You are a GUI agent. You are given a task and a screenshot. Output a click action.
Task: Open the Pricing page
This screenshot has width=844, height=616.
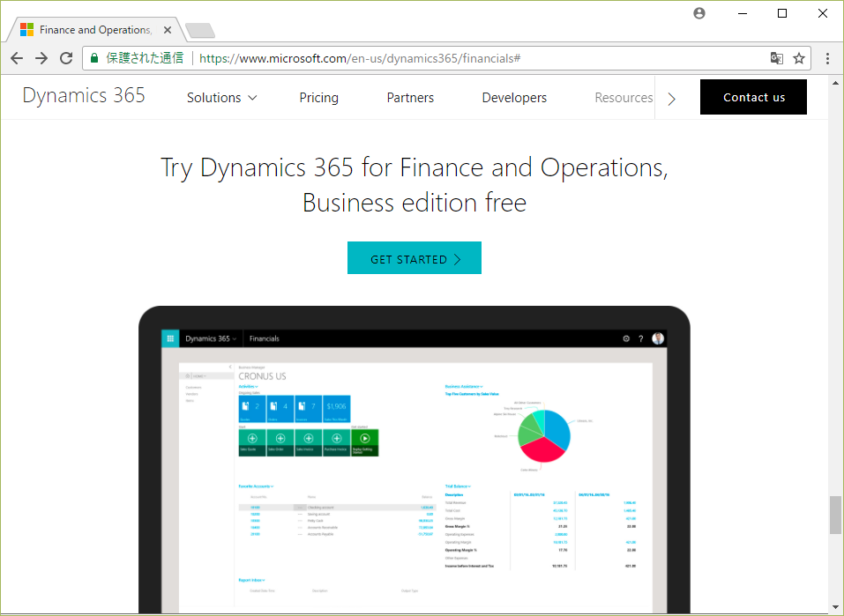point(318,98)
